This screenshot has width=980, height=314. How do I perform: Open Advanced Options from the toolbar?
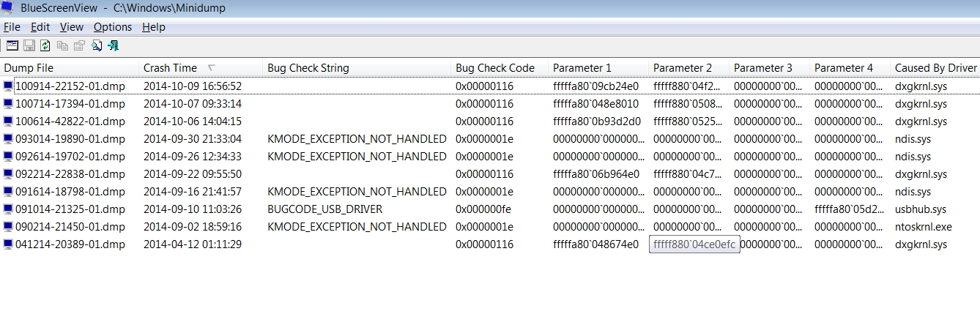[12, 45]
